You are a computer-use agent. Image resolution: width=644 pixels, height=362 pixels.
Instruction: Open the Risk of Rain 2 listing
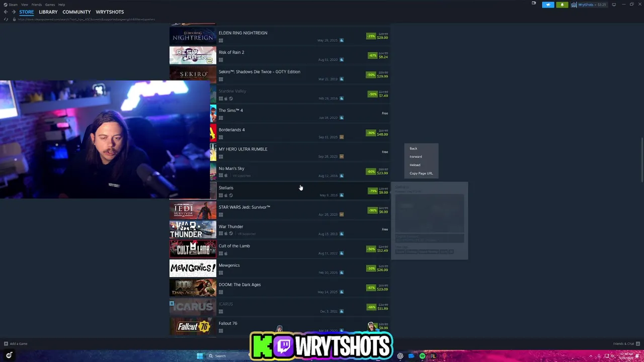point(280,56)
